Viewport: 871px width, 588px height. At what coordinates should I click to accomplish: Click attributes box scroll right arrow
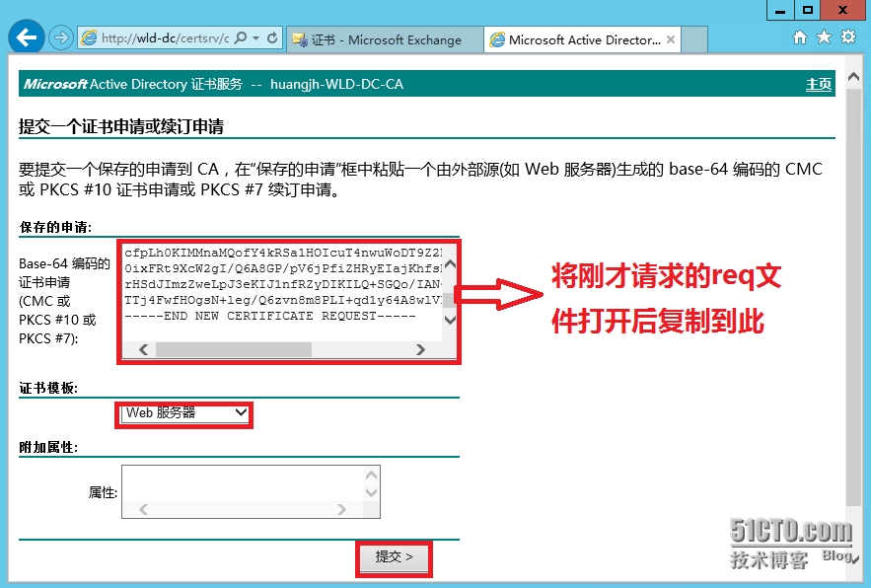click(341, 510)
